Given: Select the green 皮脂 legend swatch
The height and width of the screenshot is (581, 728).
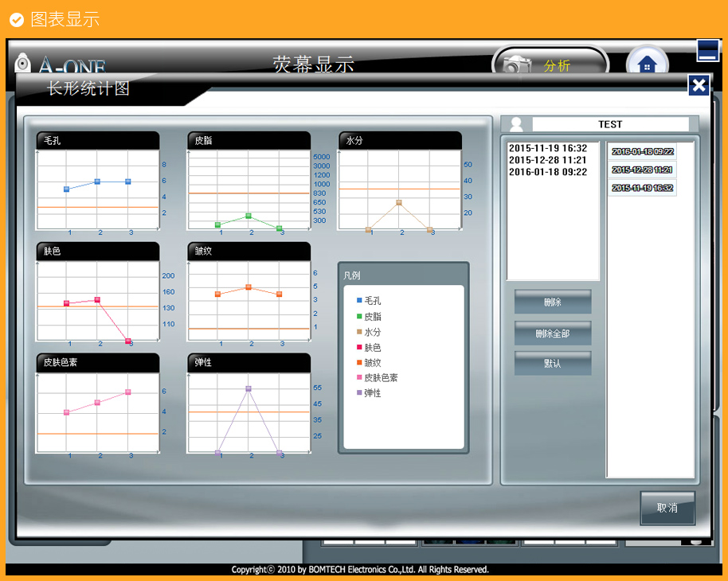Looking at the screenshot, I should click(x=359, y=317).
